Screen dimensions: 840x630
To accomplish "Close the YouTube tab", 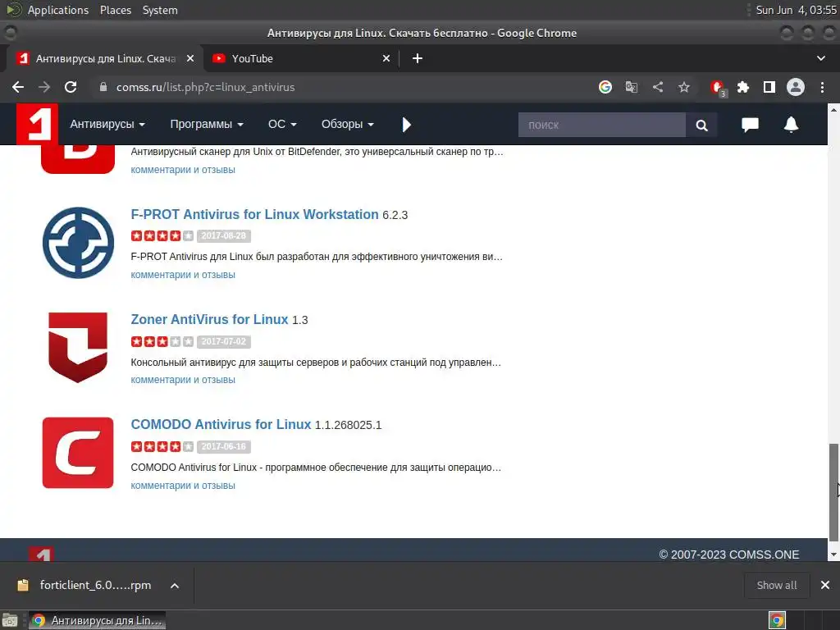I will (x=386, y=58).
